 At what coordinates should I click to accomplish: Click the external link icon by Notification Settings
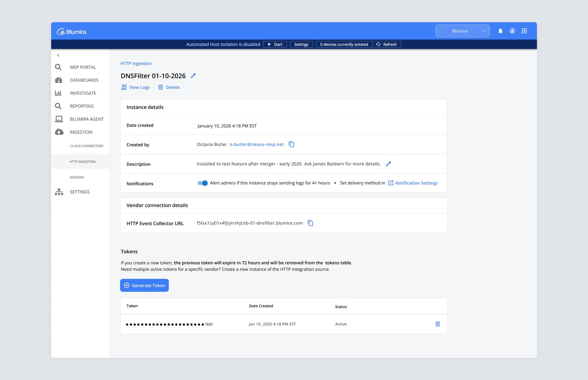coord(391,183)
